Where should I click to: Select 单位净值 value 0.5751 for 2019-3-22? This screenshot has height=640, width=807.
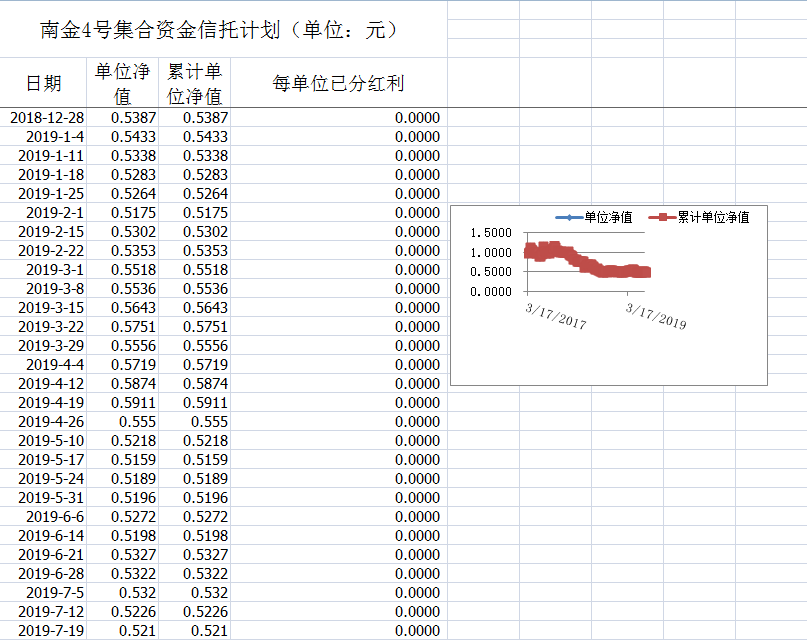122,327
